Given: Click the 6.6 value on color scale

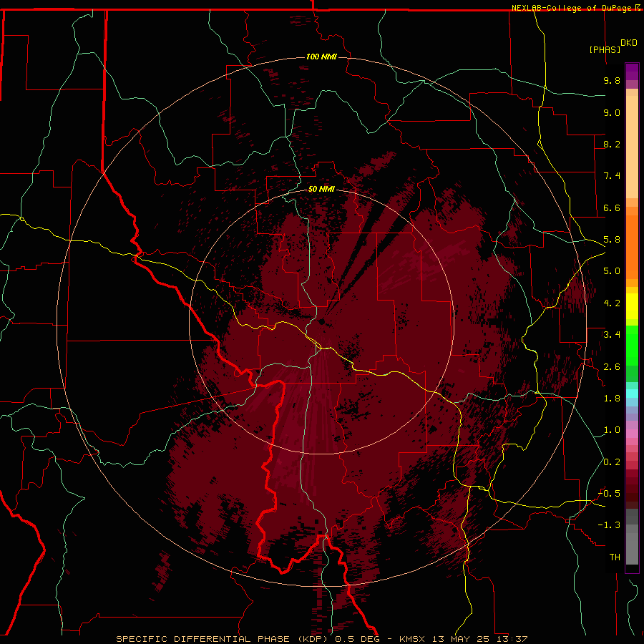Looking at the screenshot, I should click(612, 208).
